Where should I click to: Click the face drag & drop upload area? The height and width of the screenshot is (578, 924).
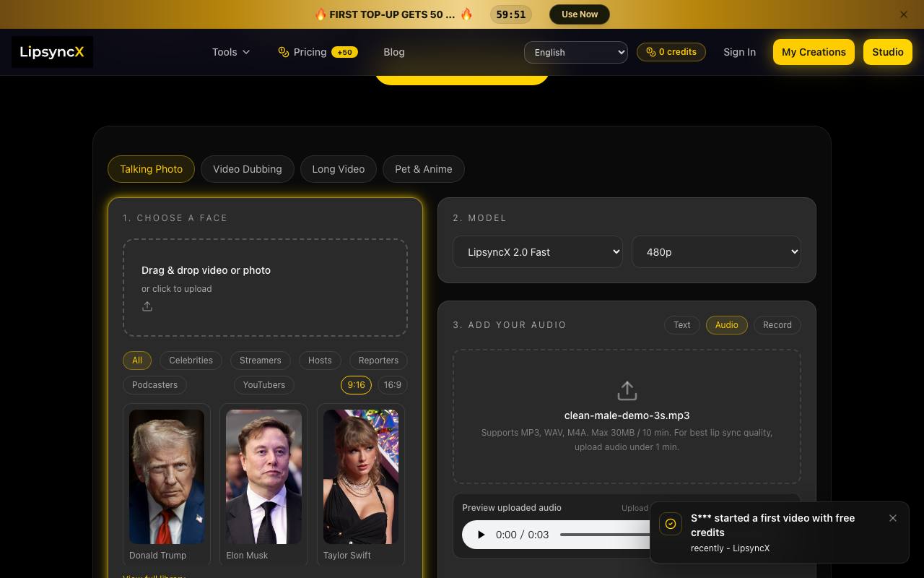point(266,288)
